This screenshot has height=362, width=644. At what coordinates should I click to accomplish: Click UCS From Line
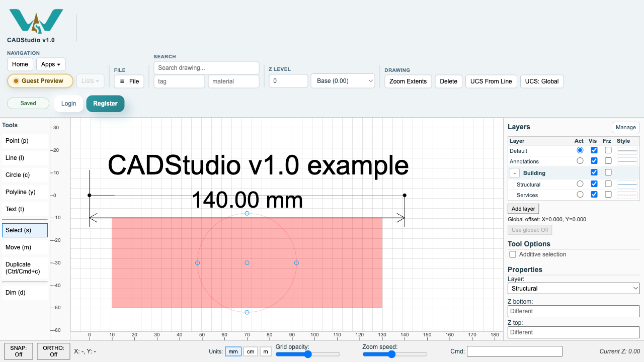pos(491,81)
